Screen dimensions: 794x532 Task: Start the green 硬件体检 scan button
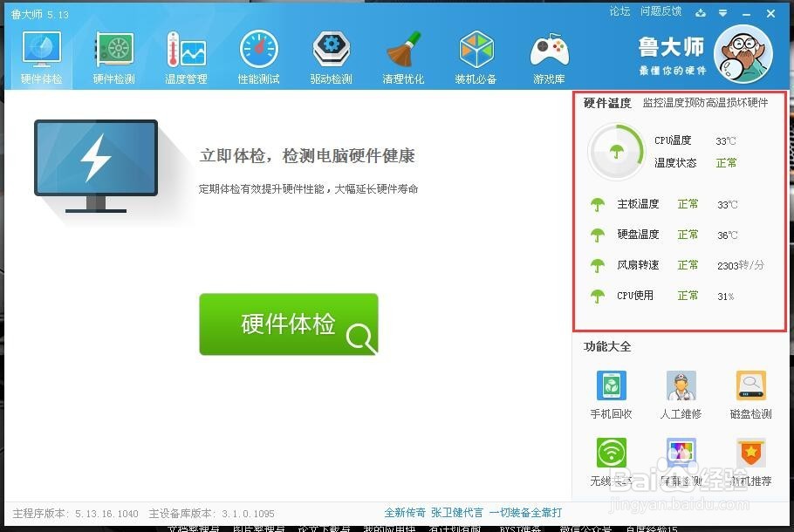[x=289, y=324]
